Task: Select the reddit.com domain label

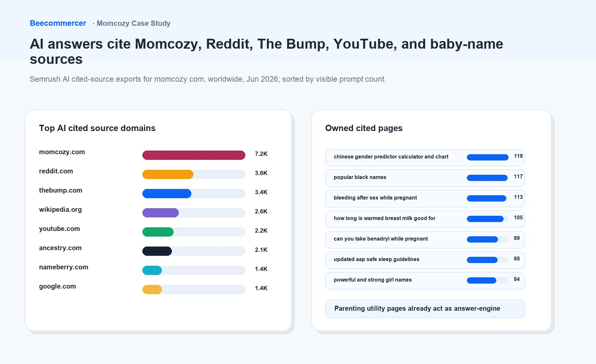Action: tap(56, 171)
